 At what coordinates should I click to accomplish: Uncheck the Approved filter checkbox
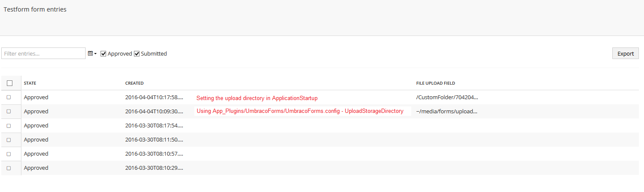coord(103,53)
